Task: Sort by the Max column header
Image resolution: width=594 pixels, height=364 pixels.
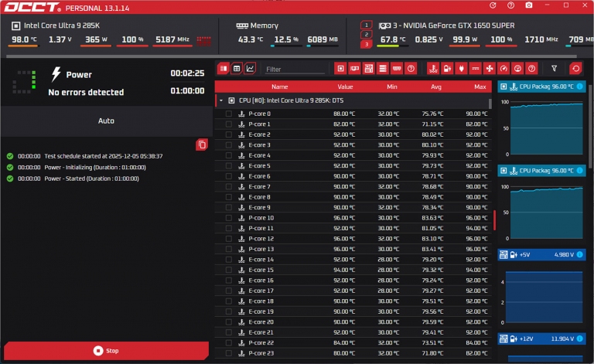Action: (x=480, y=87)
